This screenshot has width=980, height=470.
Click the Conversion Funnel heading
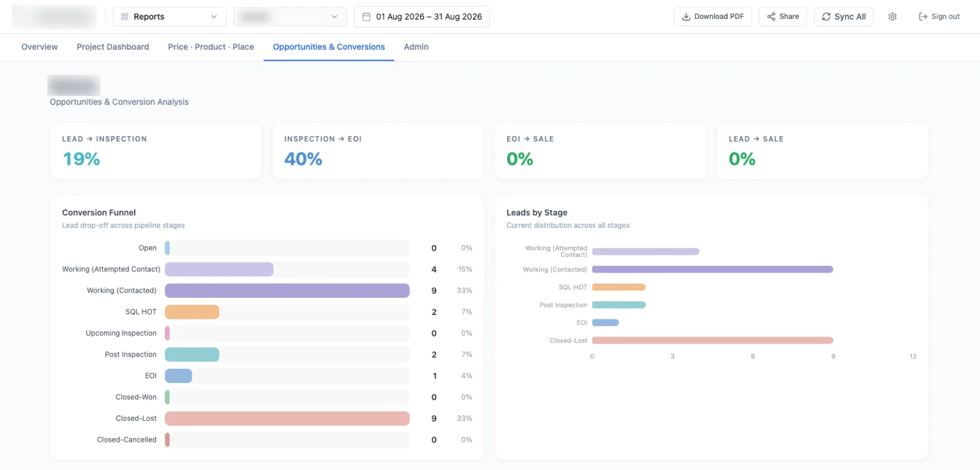click(x=99, y=213)
